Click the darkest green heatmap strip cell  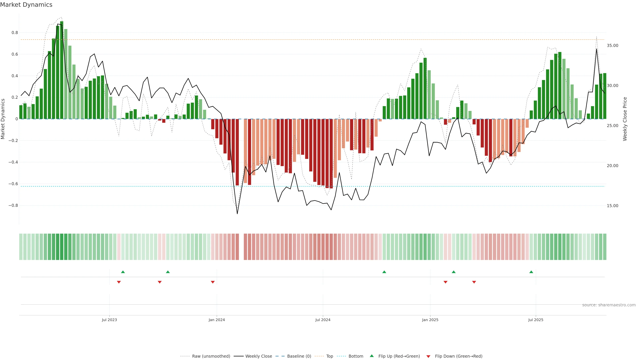click(x=62, y=247)
